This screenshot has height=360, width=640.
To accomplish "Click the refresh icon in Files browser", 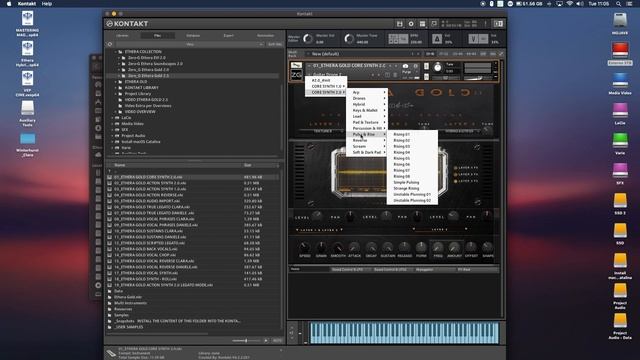I will click(x=110, y=44).
